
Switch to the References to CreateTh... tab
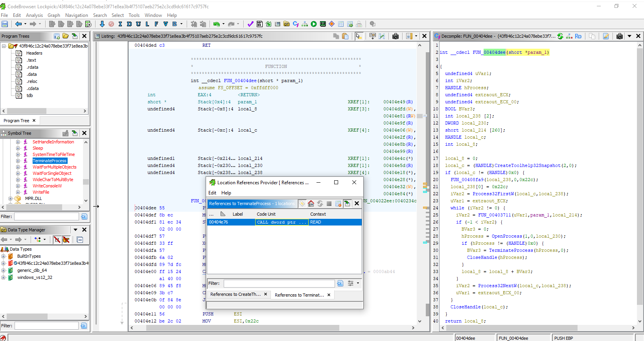tap(235, 294)
